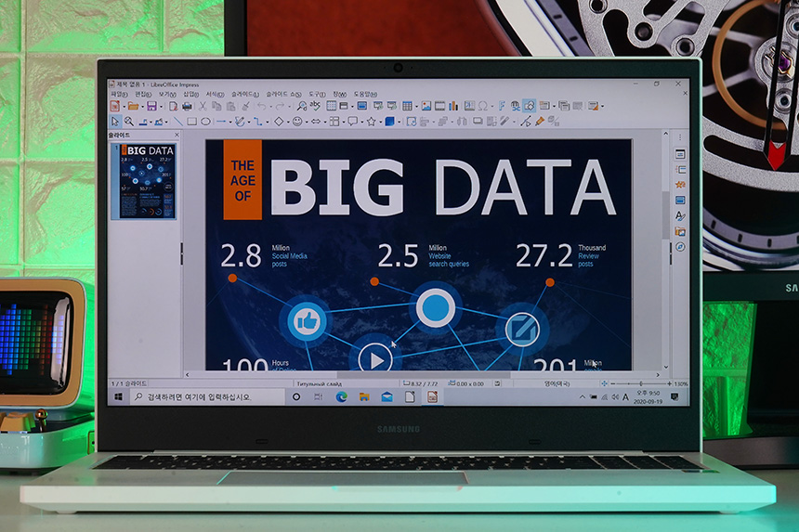799x532 pixels.
Task: Open the 서식 (Format) menu
Action: click(x=215, y=94)
